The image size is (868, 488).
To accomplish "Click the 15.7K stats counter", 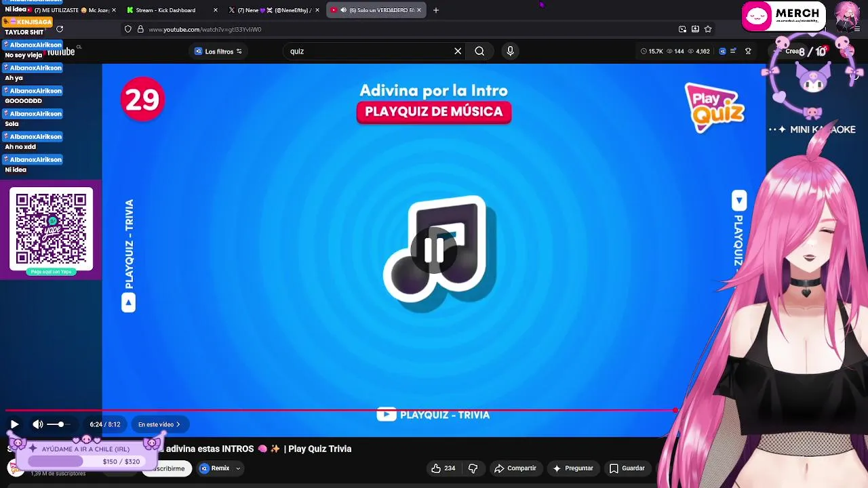I will tap(652, 52).
